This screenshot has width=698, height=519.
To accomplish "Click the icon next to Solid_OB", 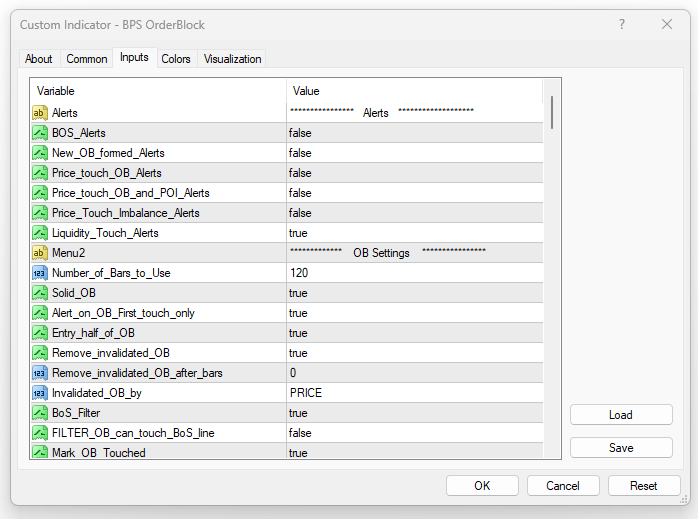I will point(40,293).
